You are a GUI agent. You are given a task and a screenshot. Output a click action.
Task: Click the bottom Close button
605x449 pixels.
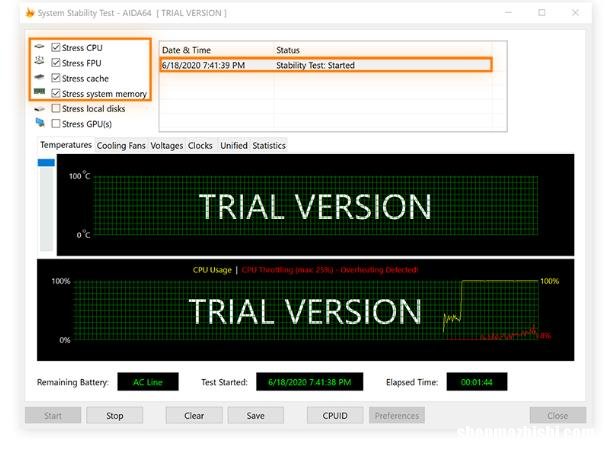tap(558, 415)
